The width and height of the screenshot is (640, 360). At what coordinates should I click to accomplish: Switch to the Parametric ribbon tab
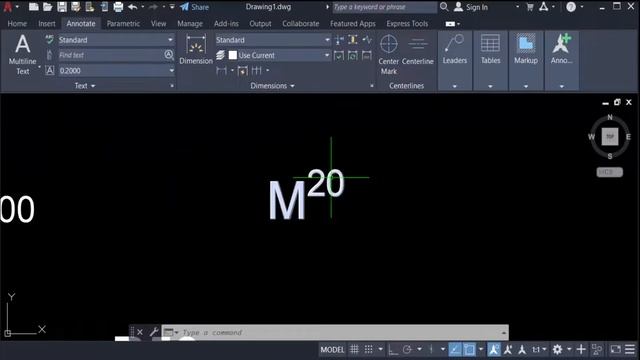[x=123, y=24]
